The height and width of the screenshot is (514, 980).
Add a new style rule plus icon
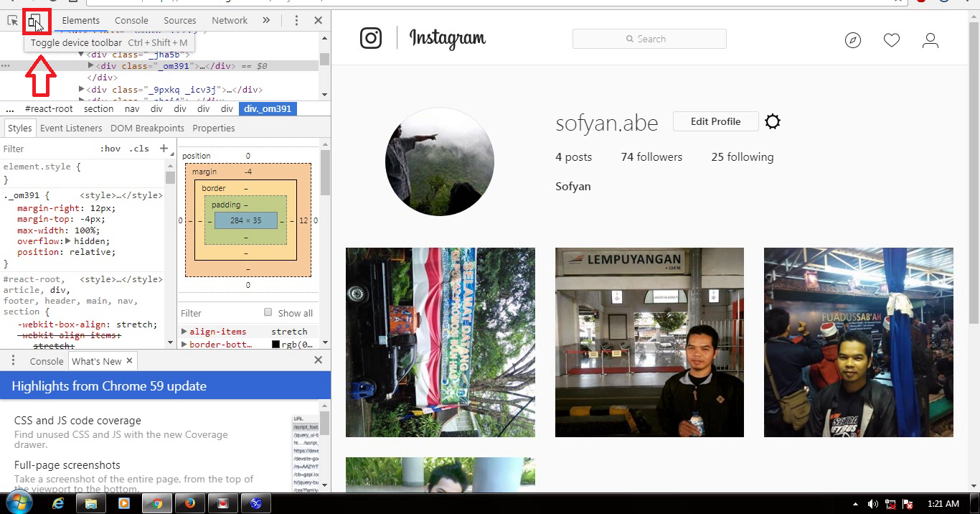(164, 149)
